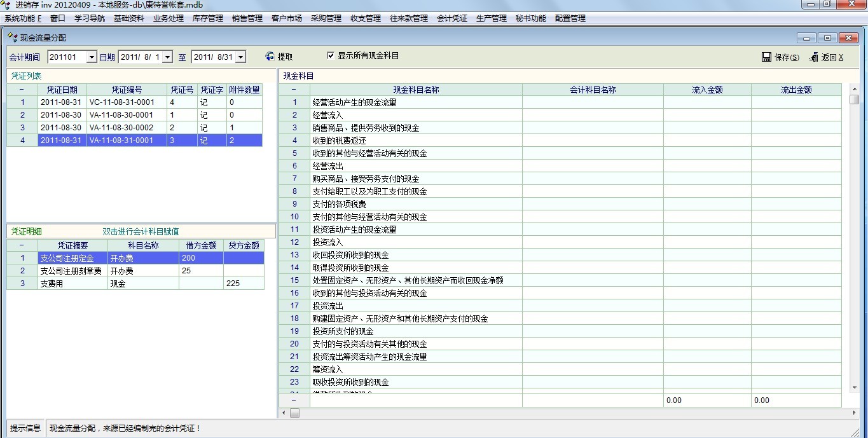Click the 现金流量分配 window title icon
This screenshot has width=868, height=438.
tap(12, 38)
